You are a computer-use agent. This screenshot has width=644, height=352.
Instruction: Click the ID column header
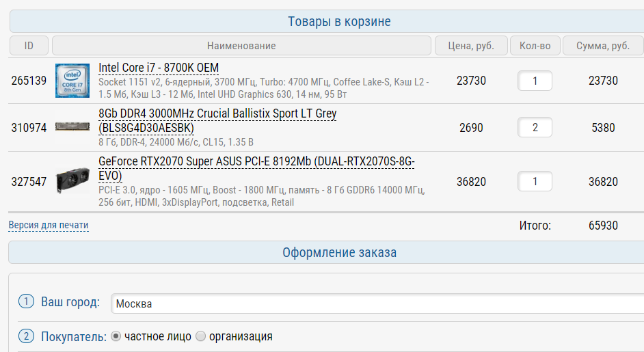29,46
